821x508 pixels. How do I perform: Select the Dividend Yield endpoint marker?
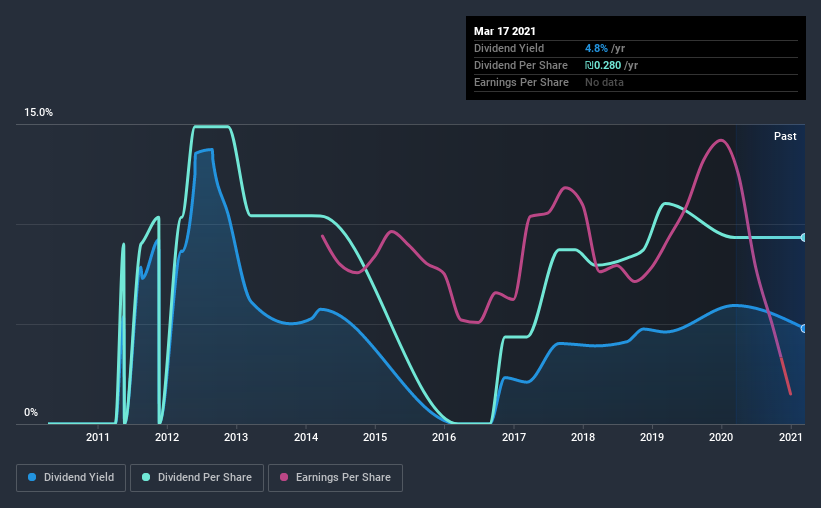pos(804,328)
